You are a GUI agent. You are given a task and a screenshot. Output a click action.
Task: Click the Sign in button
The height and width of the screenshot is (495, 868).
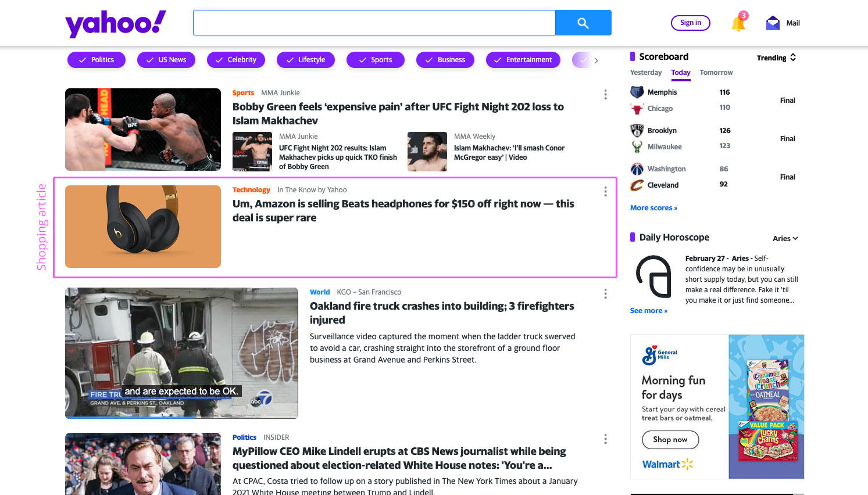691,23
